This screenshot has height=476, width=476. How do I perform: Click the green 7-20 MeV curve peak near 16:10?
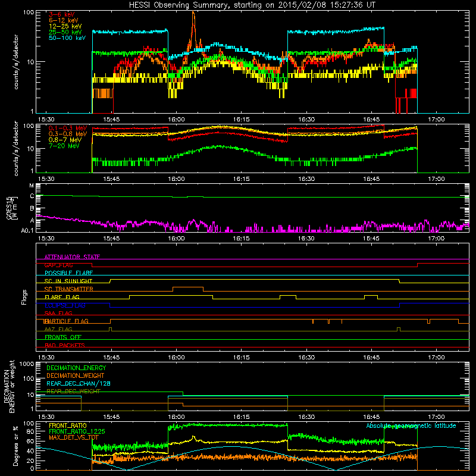click(x=221, y=146)
